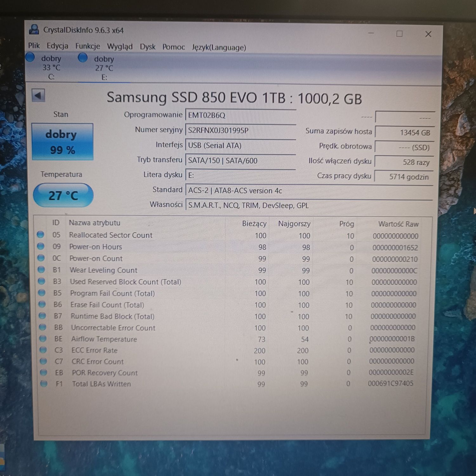Viewport: 476px width, 476px height.
Task: Click the Ilość włączeń dysku value 528 razy
Action: (404, 162)
